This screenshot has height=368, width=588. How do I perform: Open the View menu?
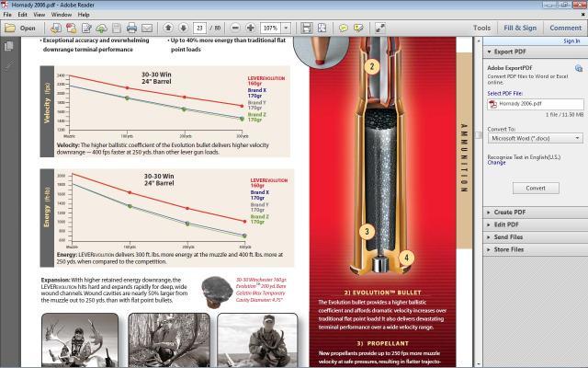pos(39,15)
